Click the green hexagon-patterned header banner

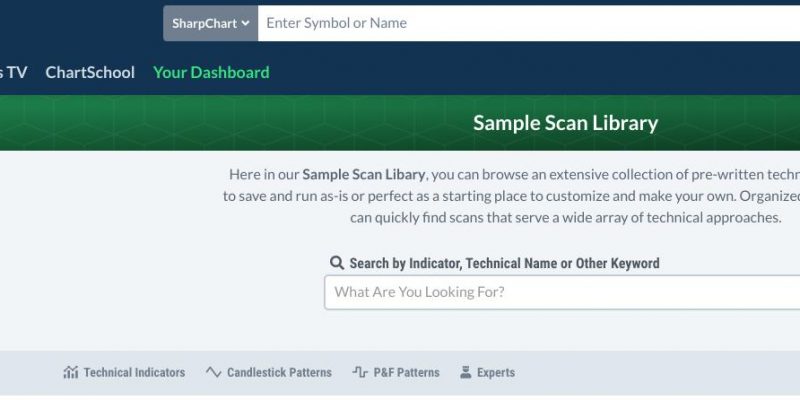[400, 123]
